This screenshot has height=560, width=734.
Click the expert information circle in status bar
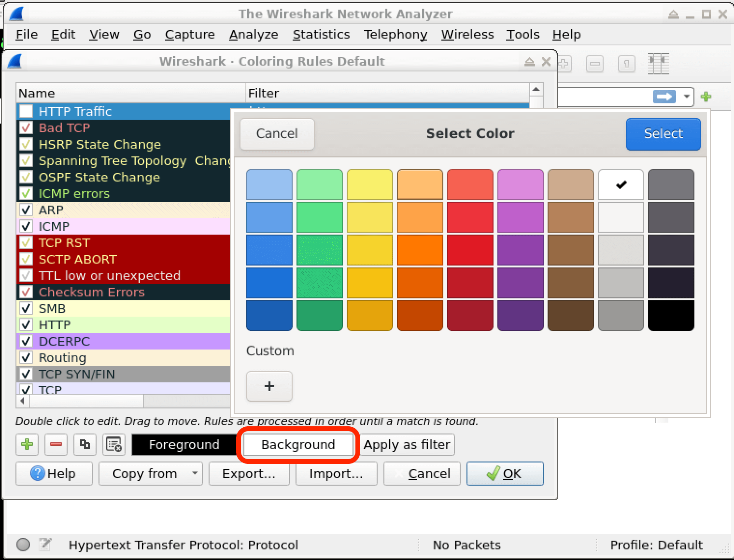23,545
